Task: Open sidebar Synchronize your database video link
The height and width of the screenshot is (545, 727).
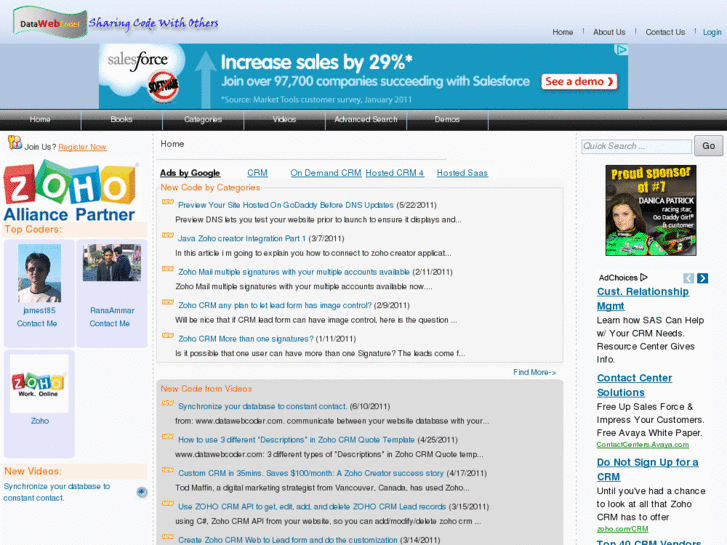Action: click(x=57, y=492)
